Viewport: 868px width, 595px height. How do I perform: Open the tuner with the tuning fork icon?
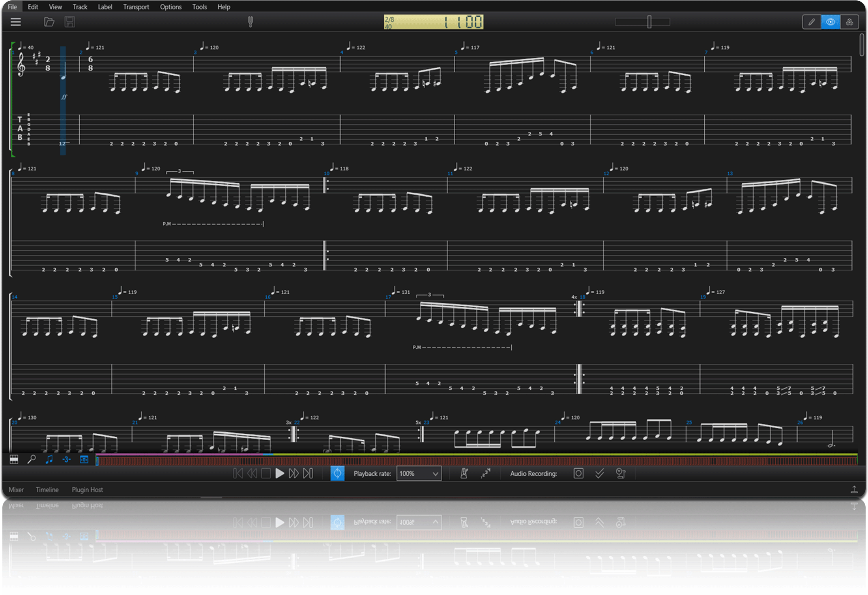(250, 22)
